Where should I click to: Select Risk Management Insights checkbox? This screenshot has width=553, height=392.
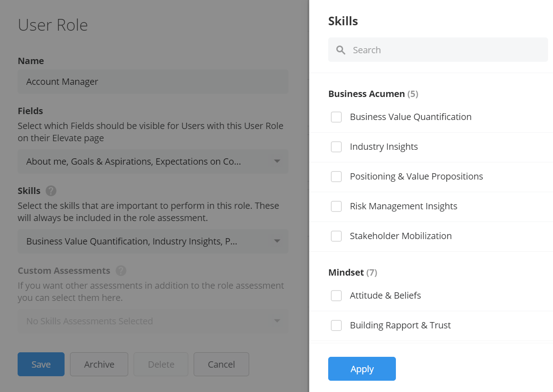click(336, 207)
